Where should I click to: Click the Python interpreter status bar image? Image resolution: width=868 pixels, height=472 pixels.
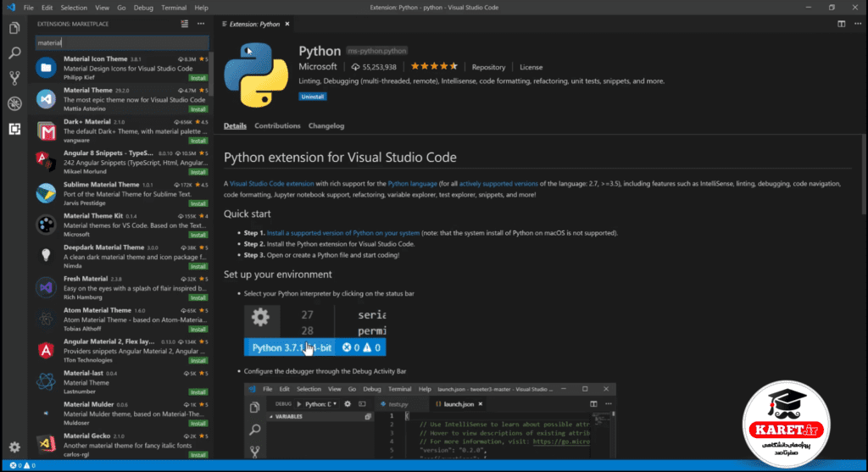click(315, 330)
